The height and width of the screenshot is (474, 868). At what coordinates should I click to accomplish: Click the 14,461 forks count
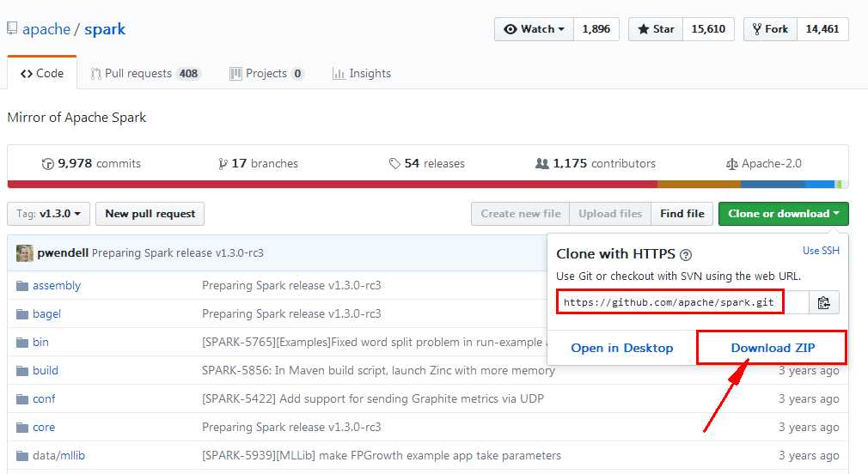point(822,29)
